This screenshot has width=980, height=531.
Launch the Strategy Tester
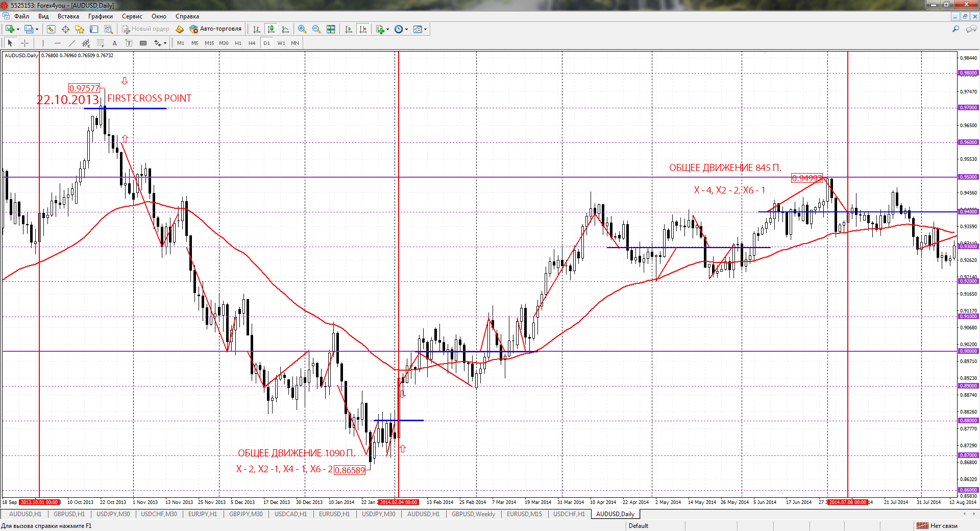click(x=108, y=29)
